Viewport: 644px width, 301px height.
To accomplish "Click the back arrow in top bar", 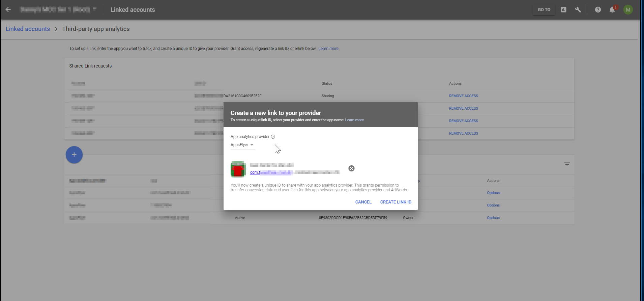I will coord(8,9).
